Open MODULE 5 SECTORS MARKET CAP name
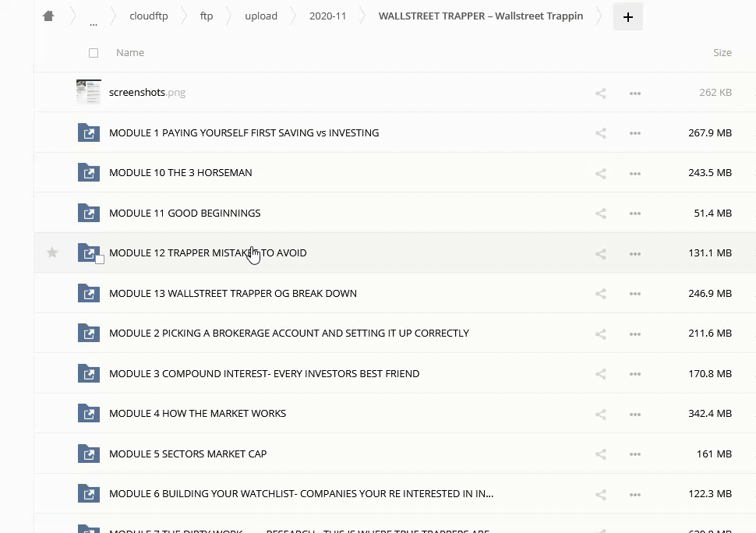Image resolution: width=756 pixels, height=533 pixels. click(x=188, y=454)
